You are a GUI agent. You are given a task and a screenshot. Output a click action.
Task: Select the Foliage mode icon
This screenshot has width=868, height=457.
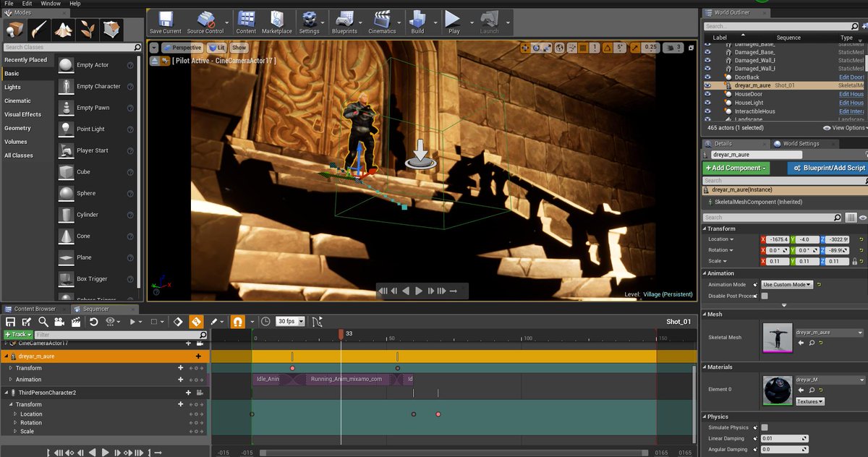point(88,30)
